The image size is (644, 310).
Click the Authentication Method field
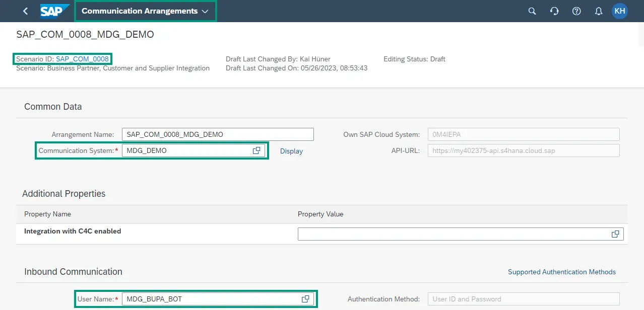click(524, 299)
